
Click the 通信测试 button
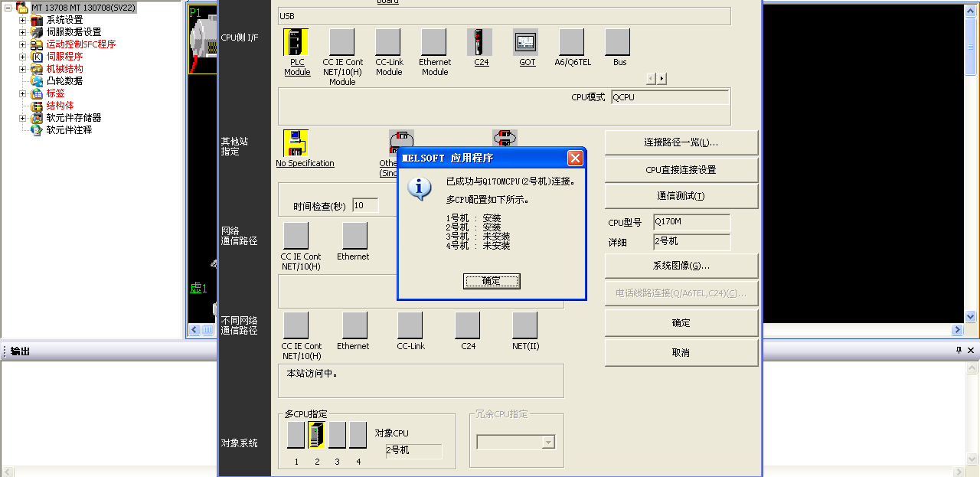[681, 196]
